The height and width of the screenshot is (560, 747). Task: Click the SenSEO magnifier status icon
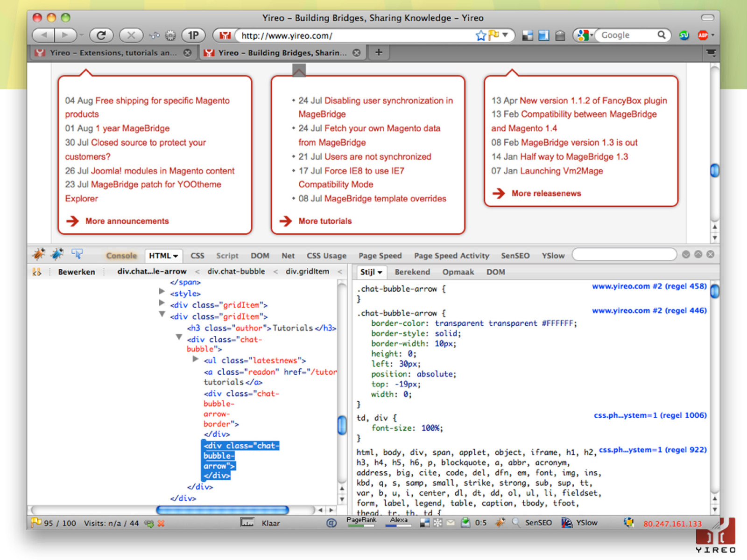click(x=516, y=523)
